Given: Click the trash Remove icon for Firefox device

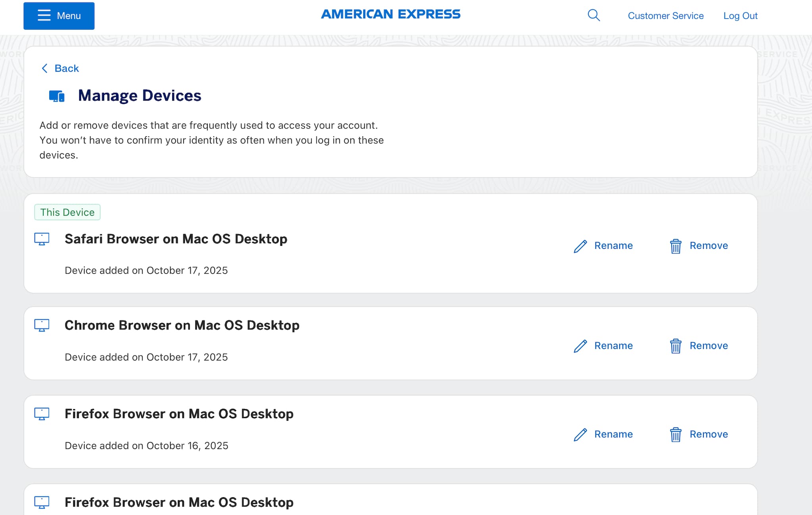Looking at the screenshot, I should point(675,435).
